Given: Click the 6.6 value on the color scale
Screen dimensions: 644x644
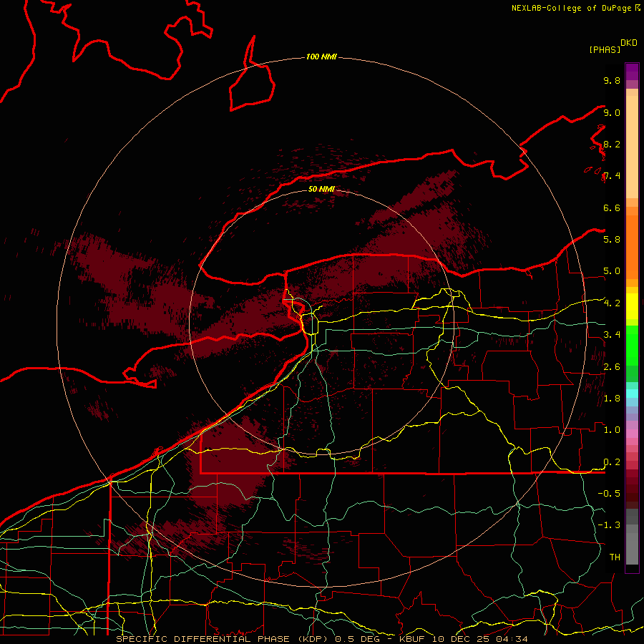Looking at the screenshot, I should point(612,208).
